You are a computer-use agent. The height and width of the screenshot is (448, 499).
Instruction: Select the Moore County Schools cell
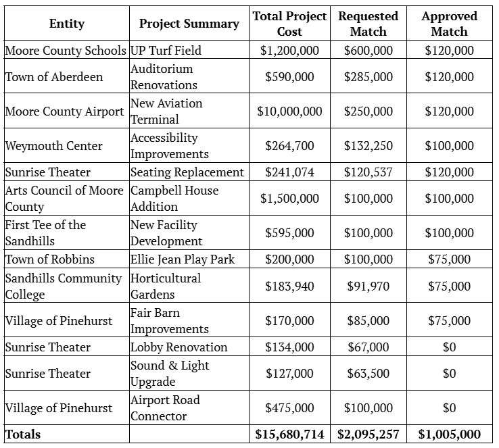[x=66, y=50]
